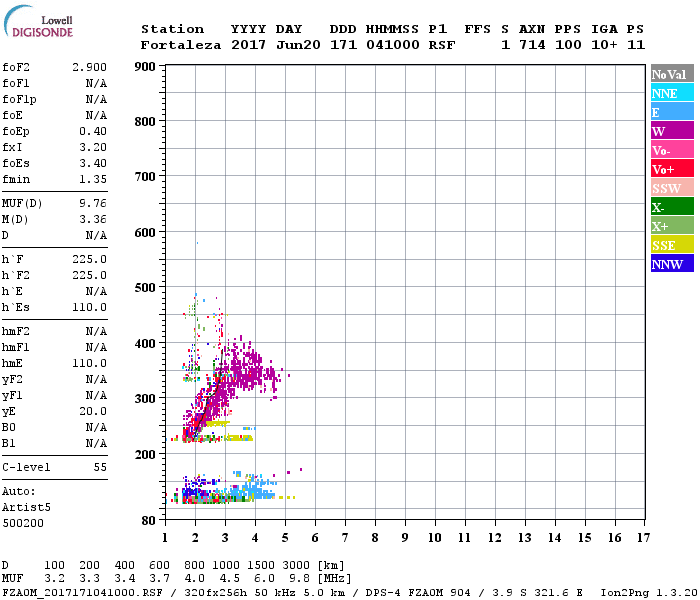This screenshot has height=600, width=700.
Task: Click the MUF(D) value 9.76
Action: pyautogui.click(x=93, y=204)
